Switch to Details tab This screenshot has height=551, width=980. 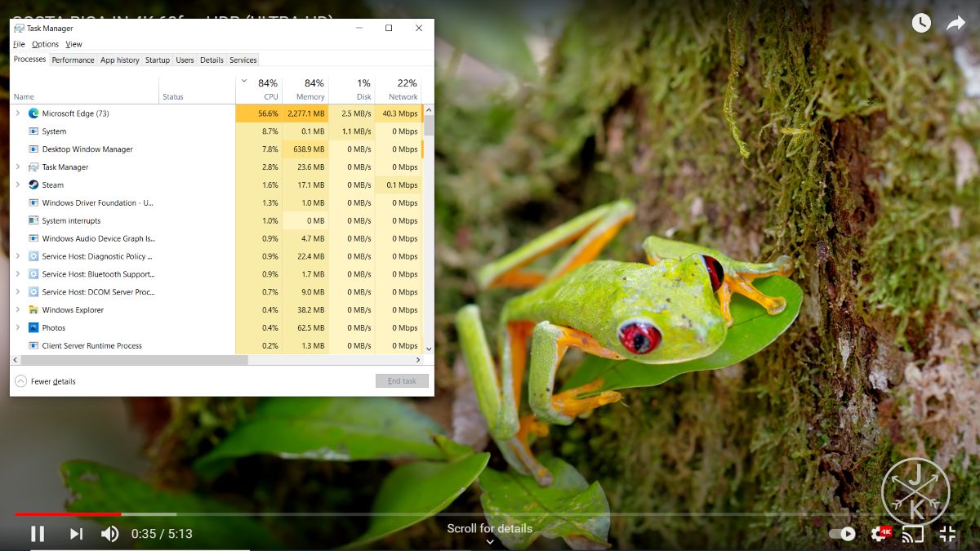tap(212, 60)
